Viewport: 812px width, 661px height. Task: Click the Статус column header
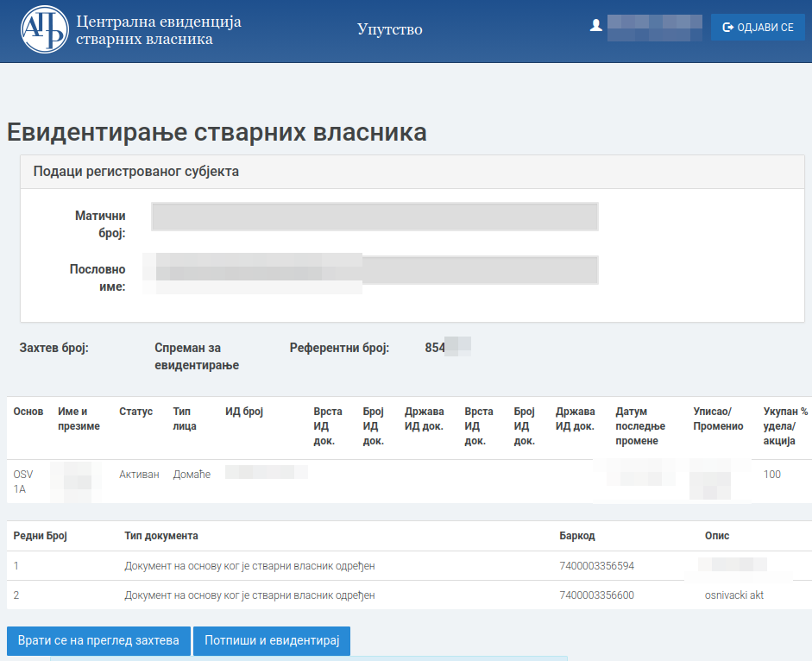135,412
